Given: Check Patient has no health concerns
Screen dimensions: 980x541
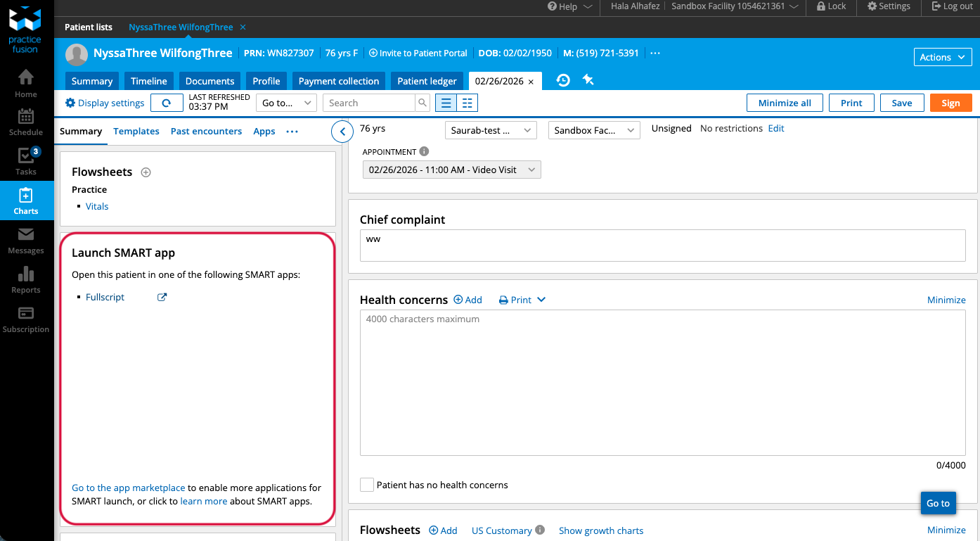Looking at the screenshot, I should coord(367,485).
